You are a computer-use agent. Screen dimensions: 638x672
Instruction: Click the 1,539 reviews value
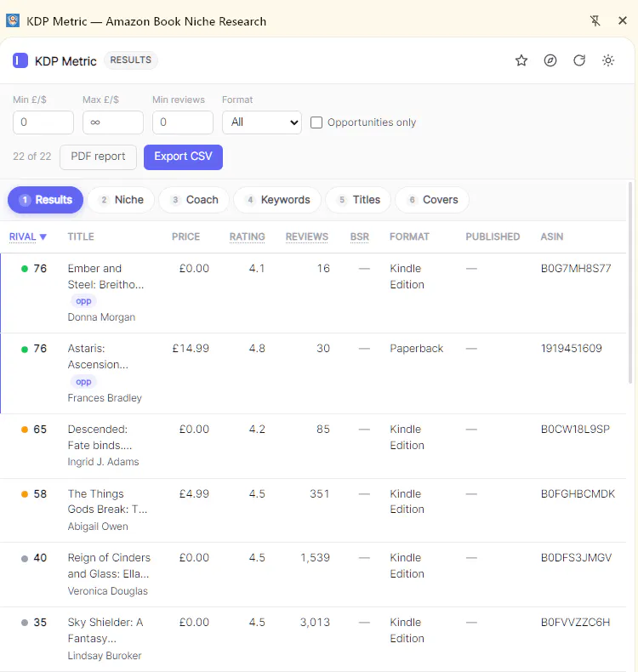pos(315,558)
